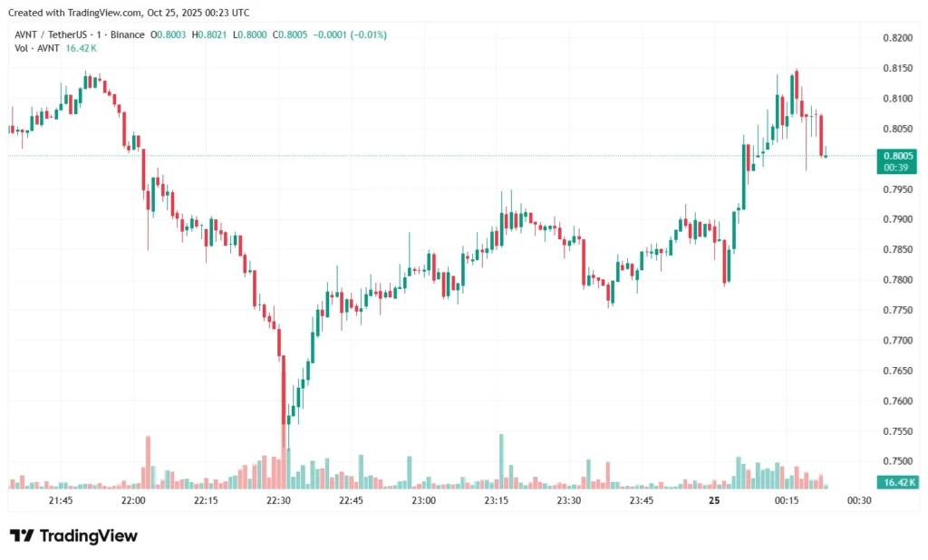The image size is (928, 560).
Task: Click the -0.0001 (-0.01%) change value
Action: (351, 34)
